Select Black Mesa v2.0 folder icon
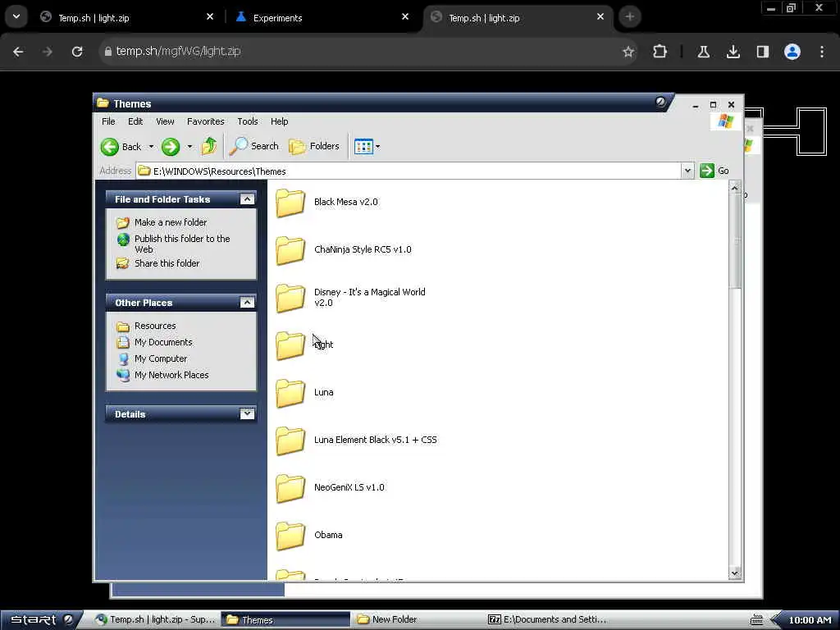The width and height of the screenshot is (840, 630). coord(290,203)
